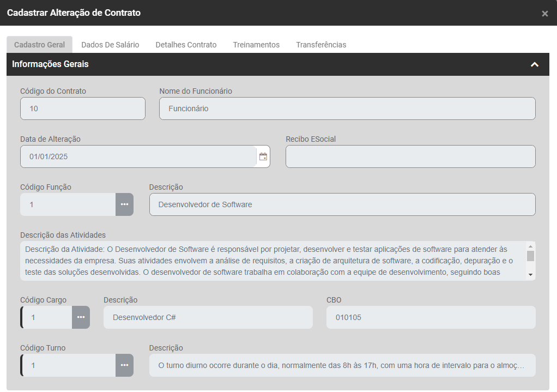Switch to the Dados De Salário tab
The height and width of the screenshot is (392, 557).
[x=110, y=45]
